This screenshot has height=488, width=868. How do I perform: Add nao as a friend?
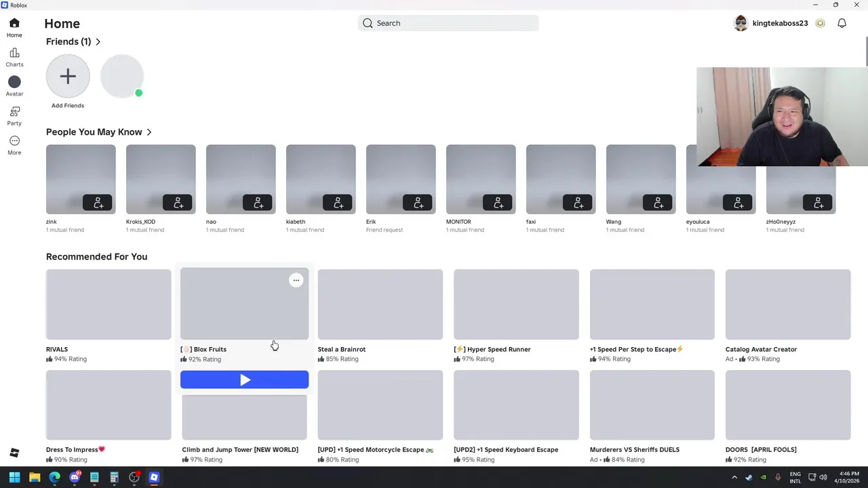point(258,203)
